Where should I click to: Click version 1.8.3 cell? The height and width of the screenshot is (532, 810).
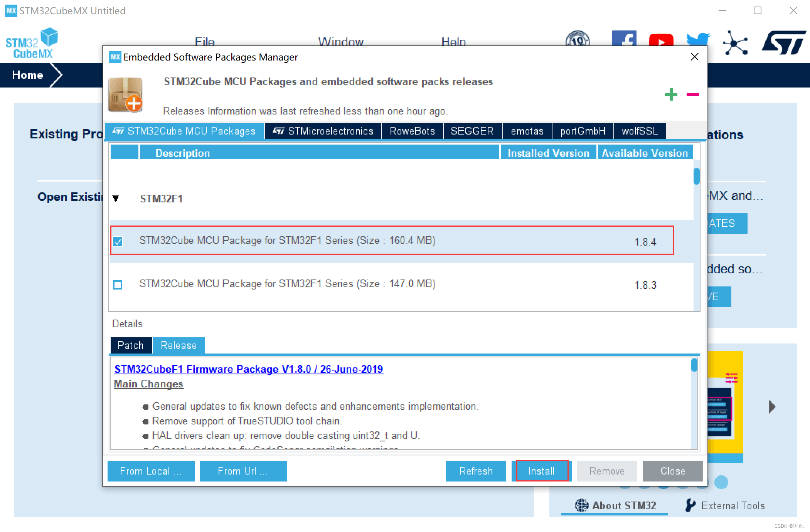(x=645, y=285)
